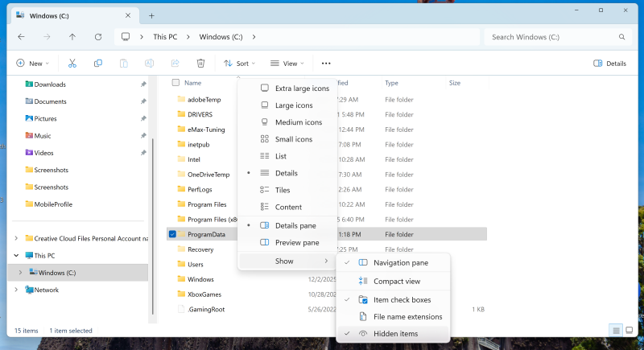
Task: Click the Paste icon in toolbar
Action: click(x=124, y=64)
